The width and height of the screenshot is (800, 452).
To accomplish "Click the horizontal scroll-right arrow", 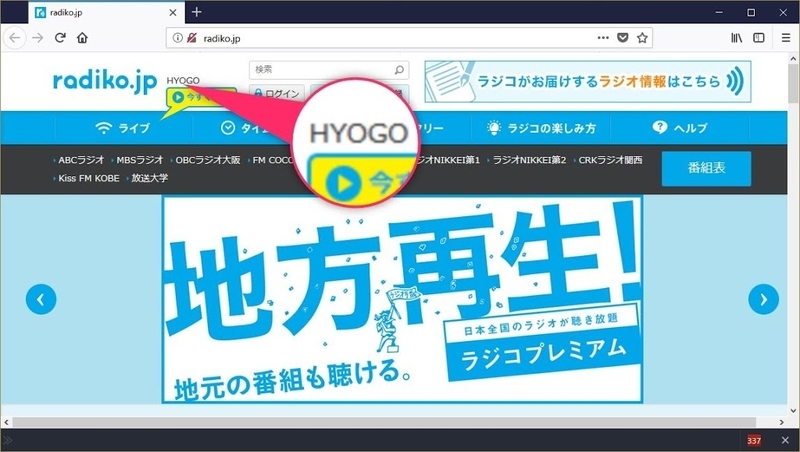I will [782, 422].
